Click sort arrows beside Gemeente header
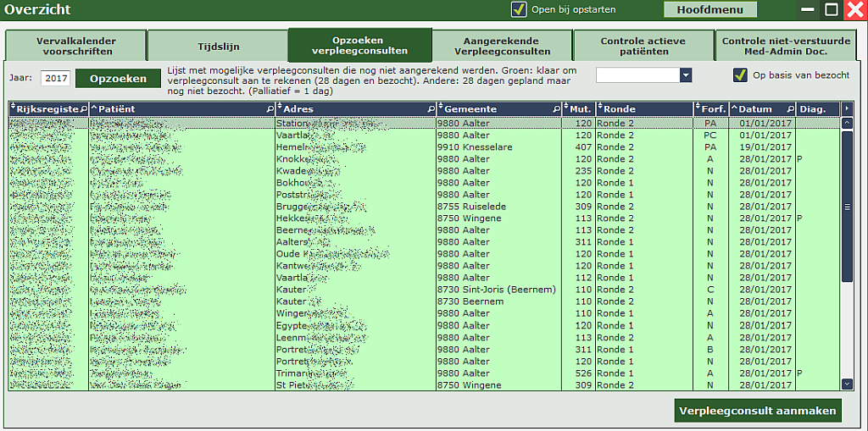This screenshot has height=431, width=868. click(441, 108)
